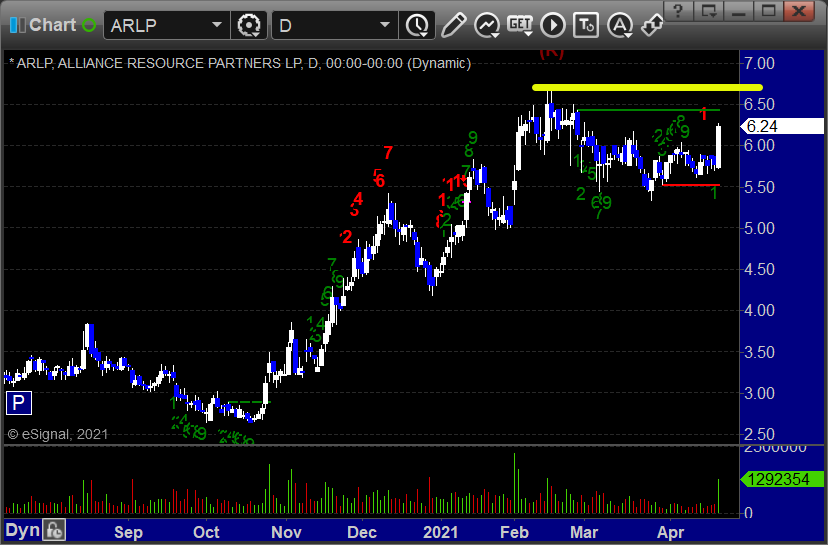828x545 pixels.
Task: Select the text annotation tool
Action: pos(586,25)
